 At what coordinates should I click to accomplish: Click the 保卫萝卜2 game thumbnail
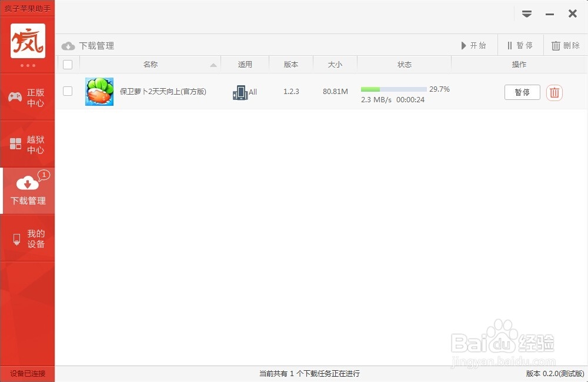pyautogui.click(x=99, y=92)
